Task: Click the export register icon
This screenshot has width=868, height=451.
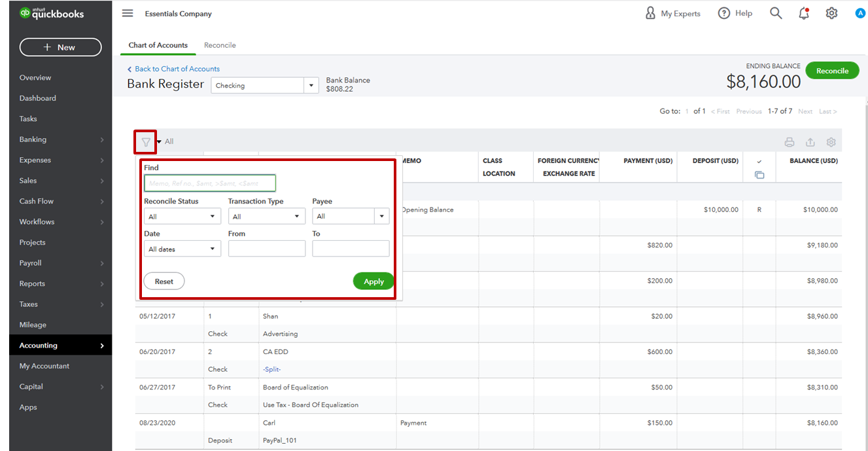Action: coord(810,142)
